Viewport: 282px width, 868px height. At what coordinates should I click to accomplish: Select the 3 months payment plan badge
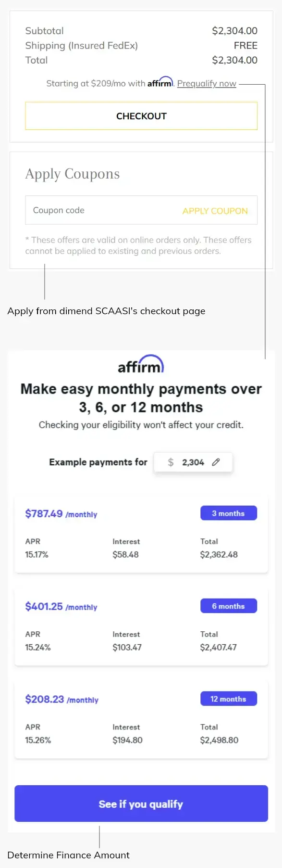click(228, 513)
